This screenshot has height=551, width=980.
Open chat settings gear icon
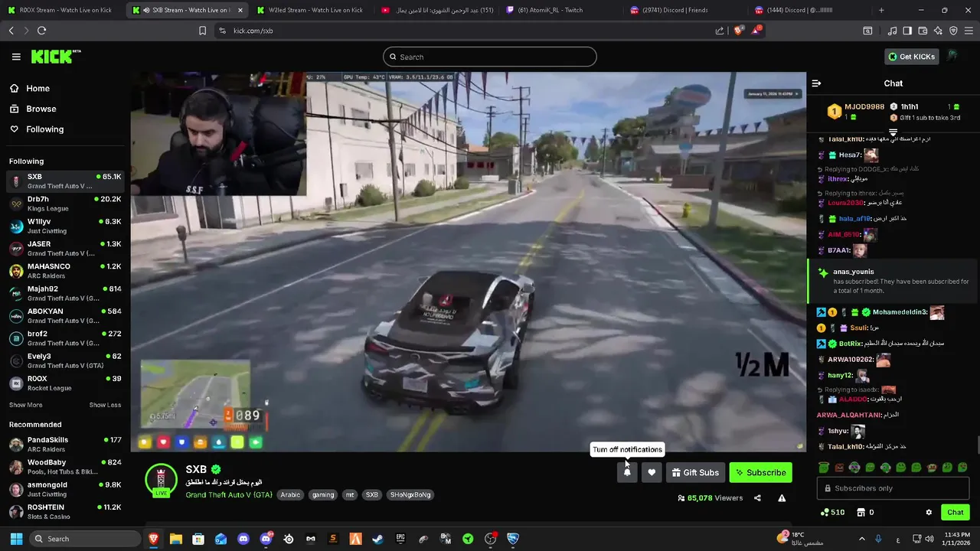pyautogui.click(x=929, y=512)
